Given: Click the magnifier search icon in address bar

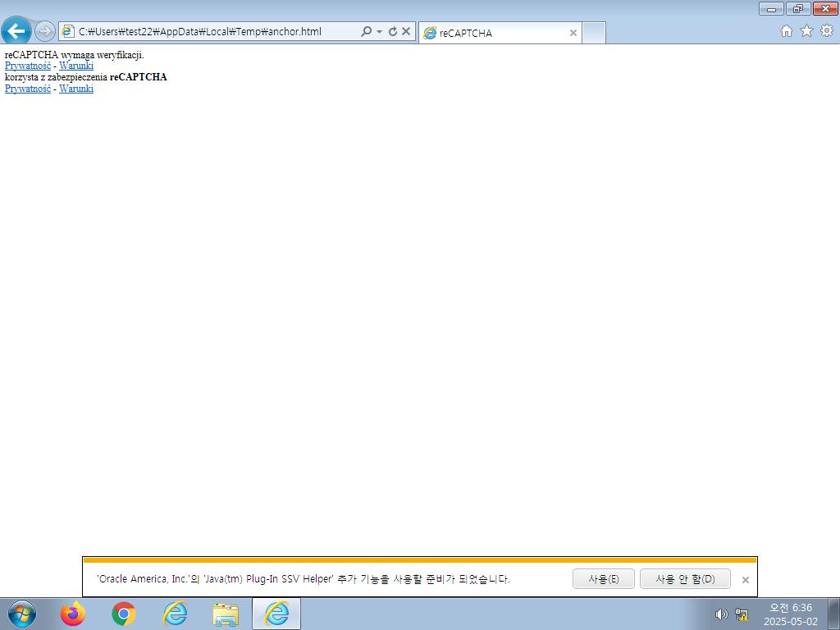Looking at the screenshot, I should (x=367, y=31).
